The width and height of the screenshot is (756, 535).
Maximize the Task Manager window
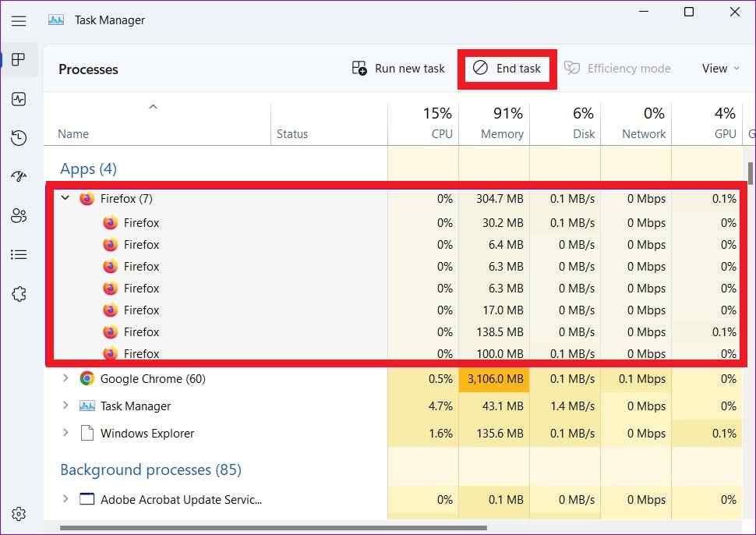click(x=689, y=12)
